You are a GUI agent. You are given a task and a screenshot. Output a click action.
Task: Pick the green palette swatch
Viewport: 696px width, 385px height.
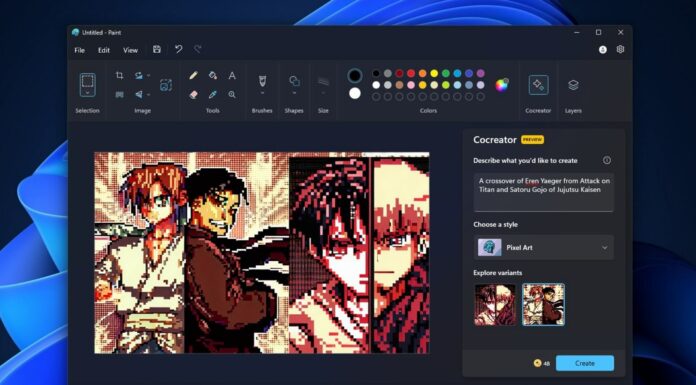pos(446,73)
